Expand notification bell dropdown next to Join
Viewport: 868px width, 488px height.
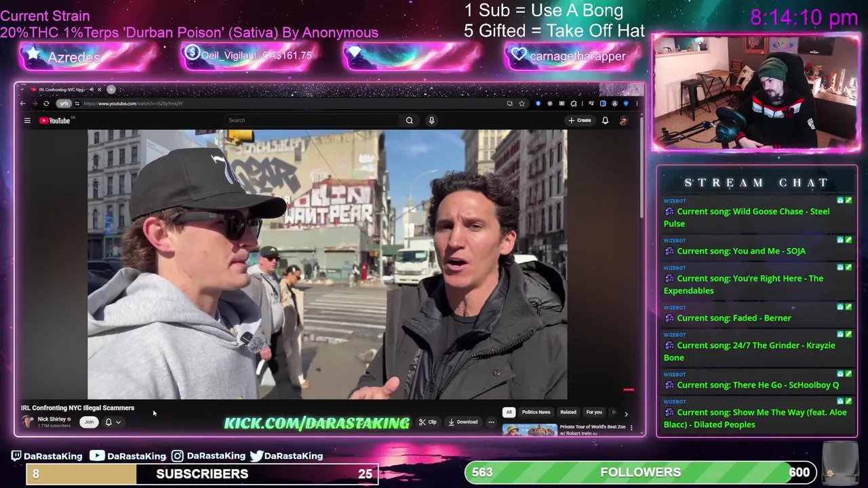point(113,422)
